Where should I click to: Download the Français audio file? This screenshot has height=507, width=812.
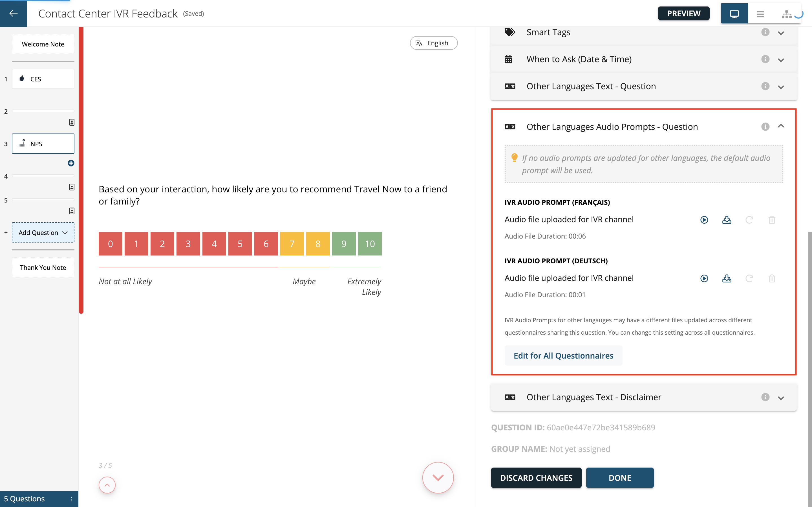pyautogui.click(x=727, y=220)
